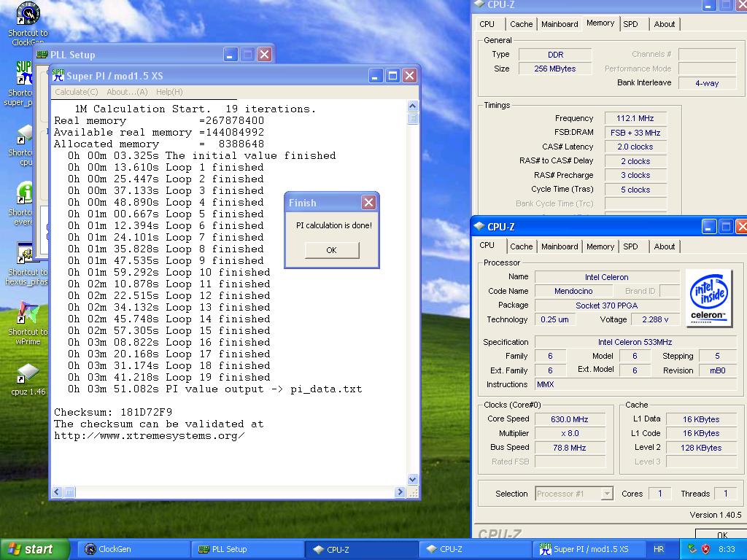
Task: Open the Memory tab in lower CPU-Z
Action: pos(600,246)
